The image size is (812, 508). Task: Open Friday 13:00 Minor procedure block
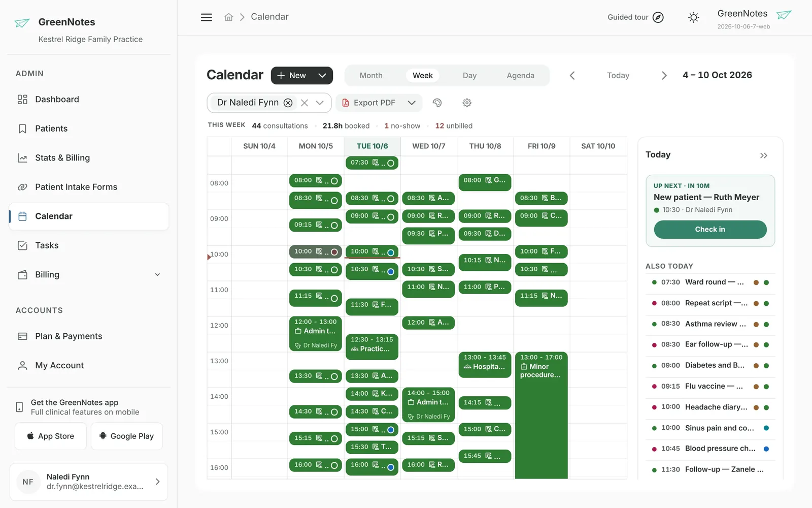541,416
